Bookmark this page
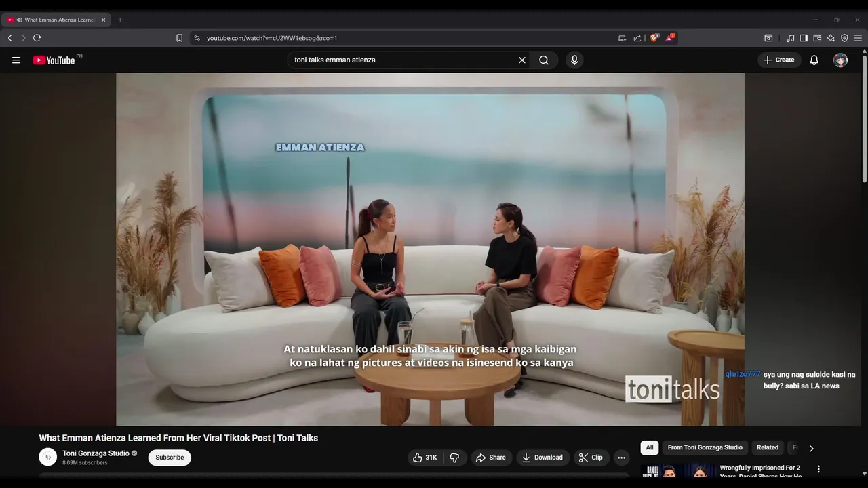This screenshot has height=488, width=868. pyautogui.click(x=179, y=38)
